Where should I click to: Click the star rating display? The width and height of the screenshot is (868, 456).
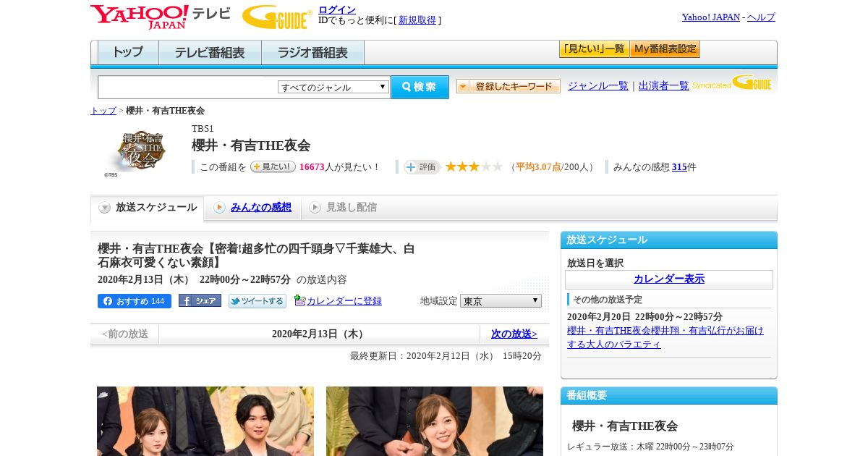coord(474,166)
